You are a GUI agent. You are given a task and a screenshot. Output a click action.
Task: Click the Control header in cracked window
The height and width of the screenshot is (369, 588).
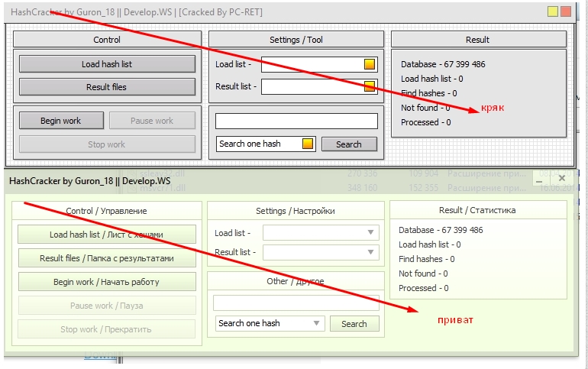(x=107, y=40)
